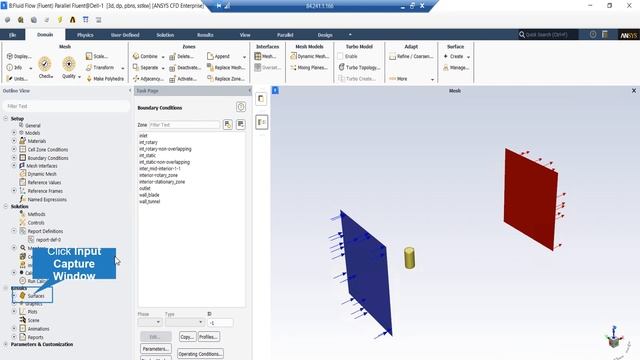Click Delete in the Zones group
Screen dimensions: 640x360
coord(181,56)
